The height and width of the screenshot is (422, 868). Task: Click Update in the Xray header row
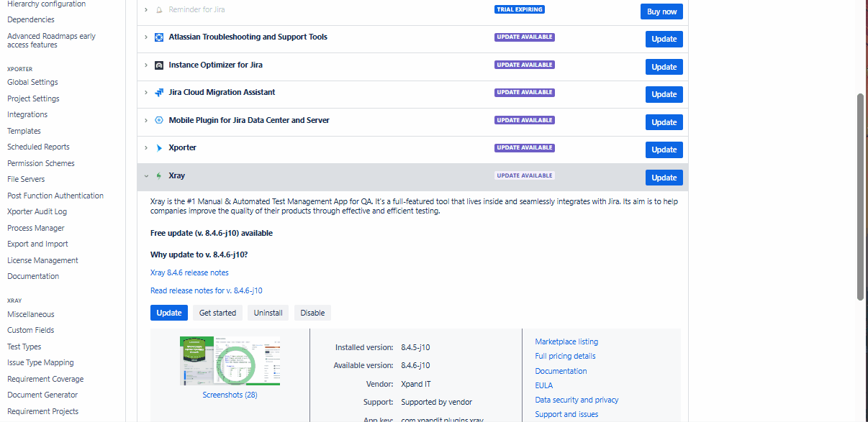pos(664,178)
